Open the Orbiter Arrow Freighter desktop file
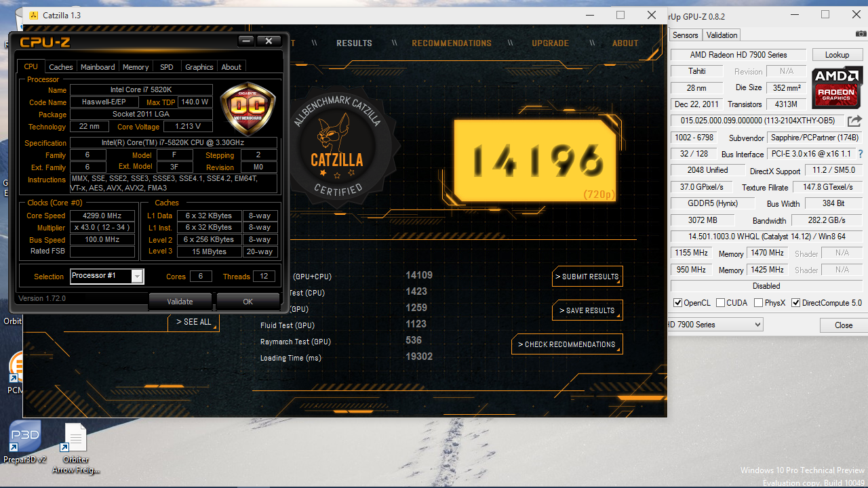868x488 pixels. click(x=75, y=447)
